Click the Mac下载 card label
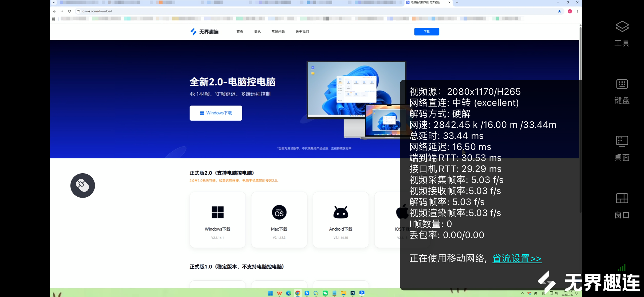 [x=279, y=229]
